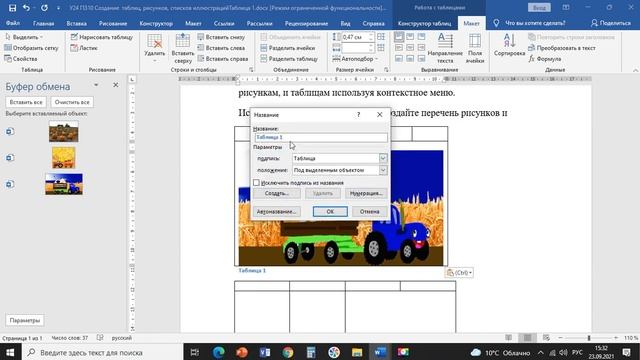Click the zoom level 110 %
The height and width of the screenshot is (360, 640).
click(x=631, y=338)
